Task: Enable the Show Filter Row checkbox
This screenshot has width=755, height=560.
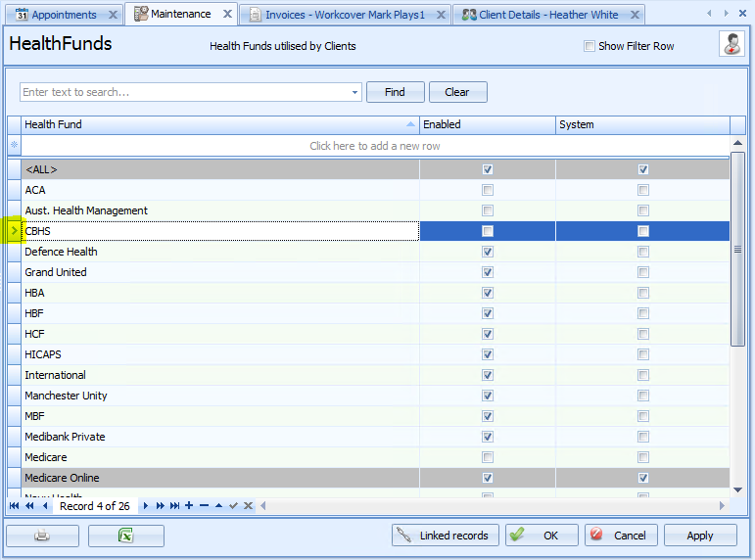Action: tap(590, 46)
